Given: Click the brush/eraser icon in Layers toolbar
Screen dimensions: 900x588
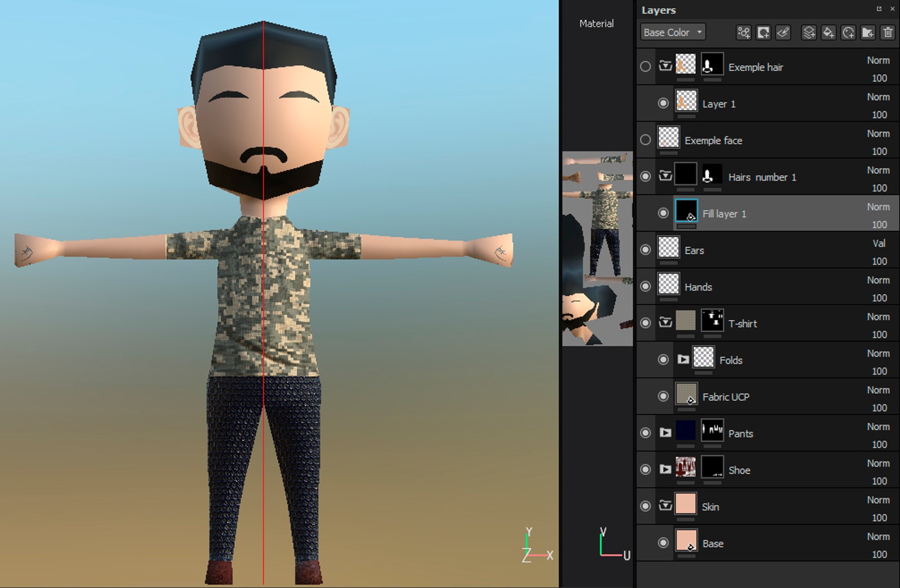Looking at the screenshot, I should tap(783, 33).
